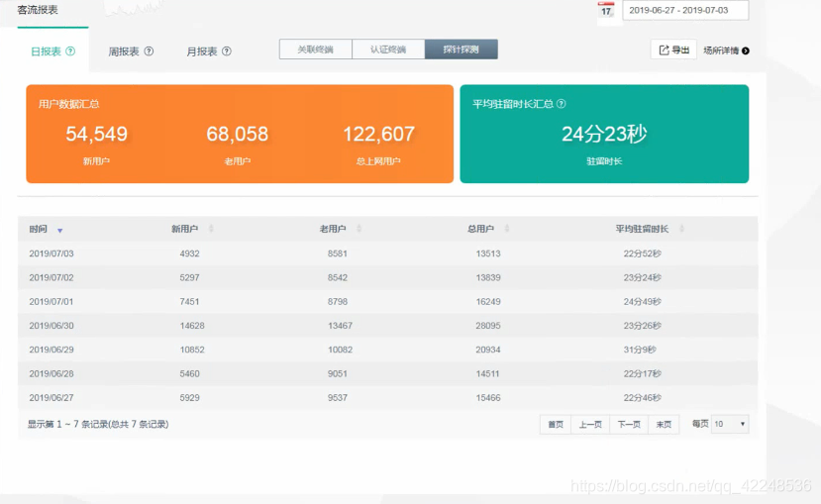Show help icon beside 日报表
The image size is (821, 504).
(x=70, y=50)
